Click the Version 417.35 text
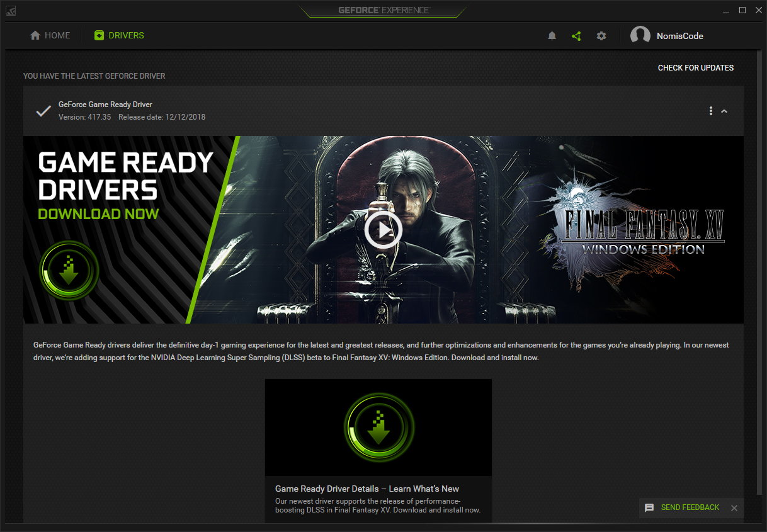767x532 pixels. click(84, 117)
